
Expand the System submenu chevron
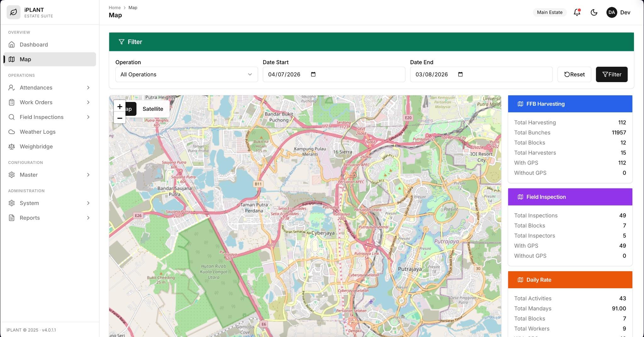pyautogui.click(x=88, y=203)
